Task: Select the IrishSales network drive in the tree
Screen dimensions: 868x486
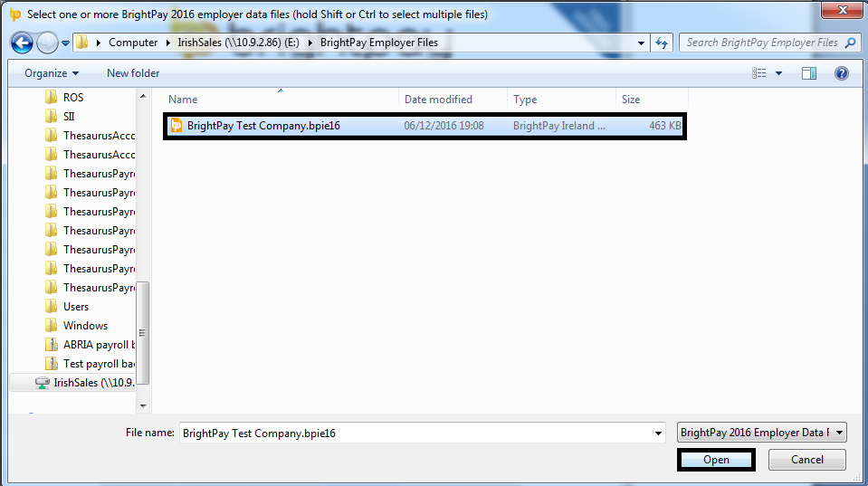Action: pyautogui.click(x=94, y=383)
